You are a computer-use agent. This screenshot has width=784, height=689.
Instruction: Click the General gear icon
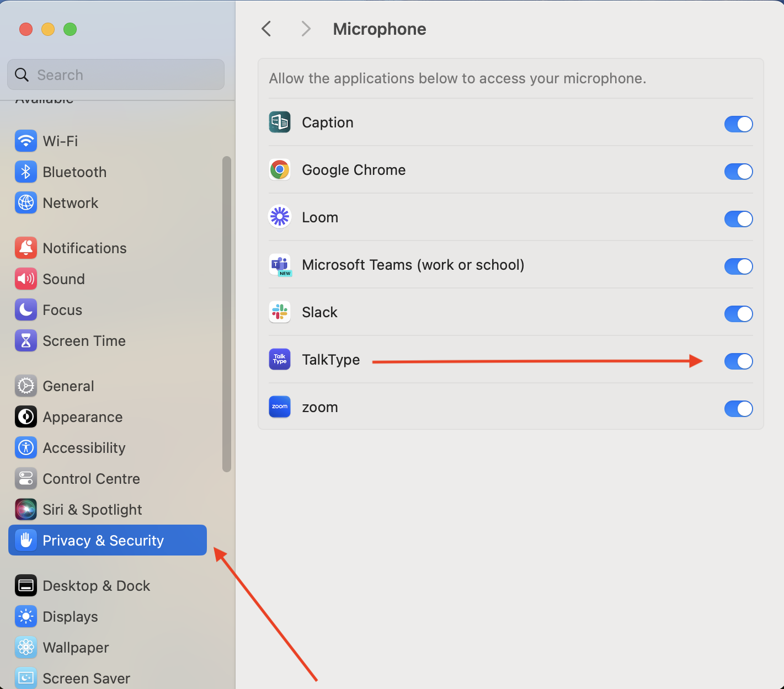pyautogui.click(x=26, y=386)
